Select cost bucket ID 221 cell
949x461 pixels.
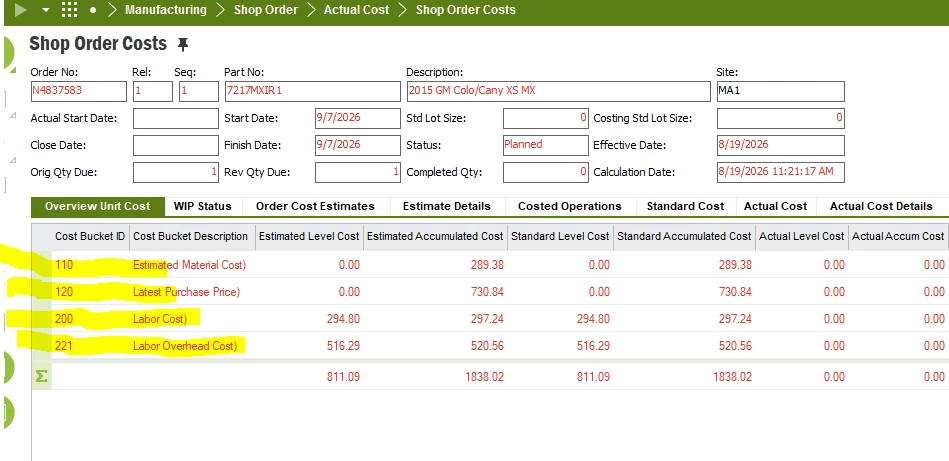click(x=90, y=346)
